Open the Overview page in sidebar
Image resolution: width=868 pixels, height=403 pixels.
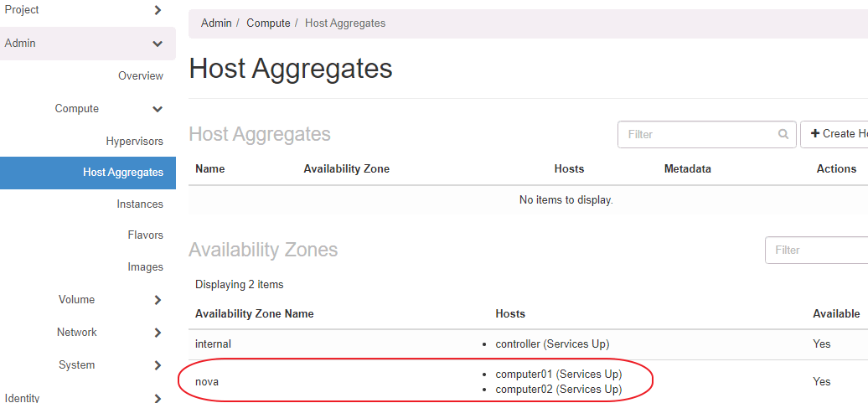[141, 76]
